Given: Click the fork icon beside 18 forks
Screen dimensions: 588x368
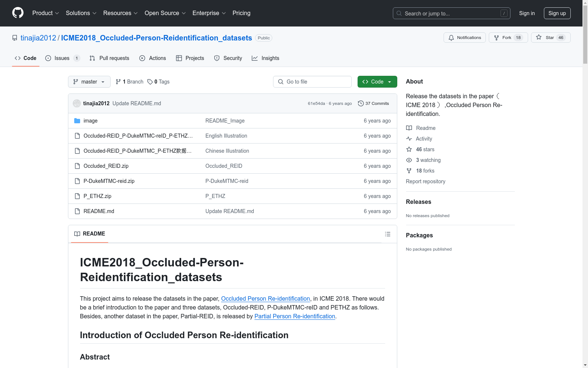Looking at the screenshot, I should [409, 171].
